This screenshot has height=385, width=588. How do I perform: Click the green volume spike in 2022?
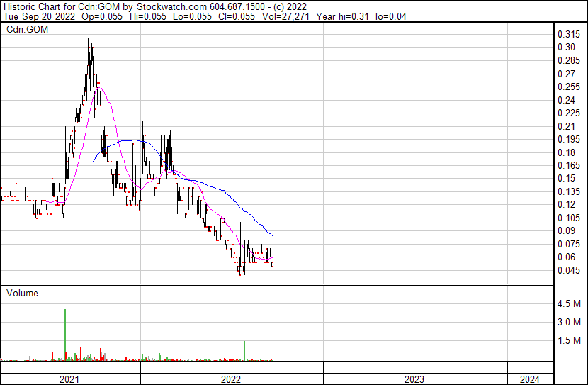click(244, 350)
